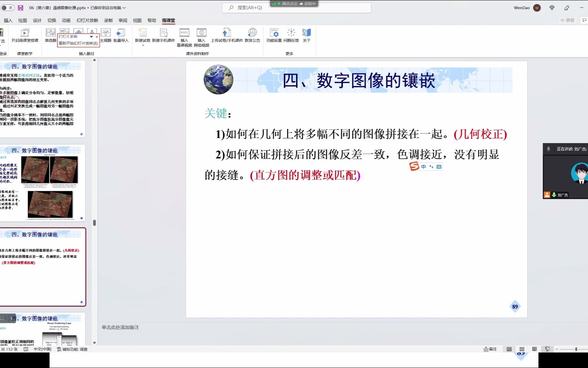Click red text (几何校正) on slide

pos(480,134)
